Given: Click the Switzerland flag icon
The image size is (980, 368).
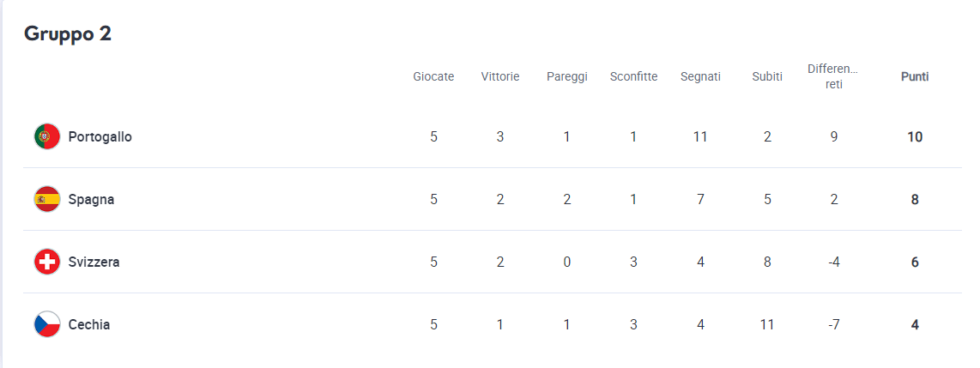Looking at the screenshot, I should click(47, 262).
